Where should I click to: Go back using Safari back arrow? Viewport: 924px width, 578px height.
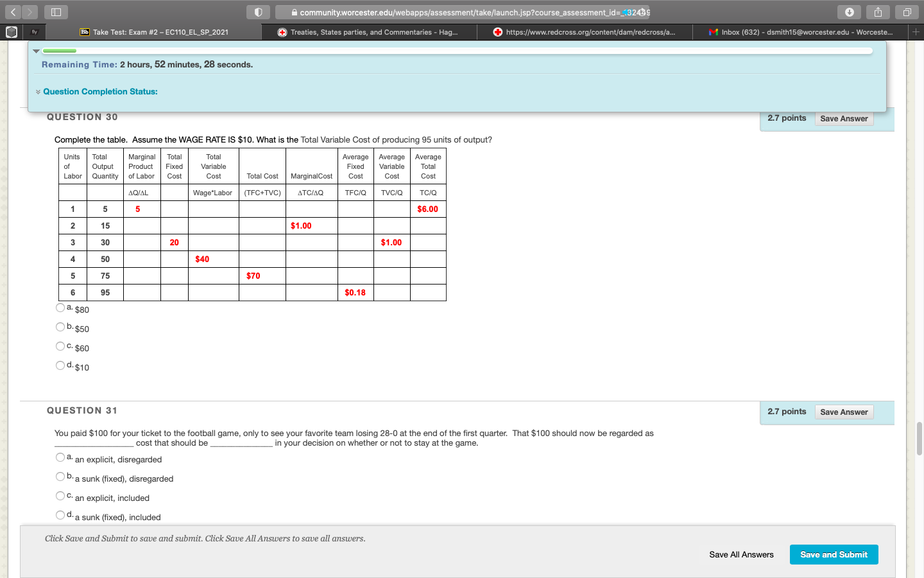[x=13, y=12]
